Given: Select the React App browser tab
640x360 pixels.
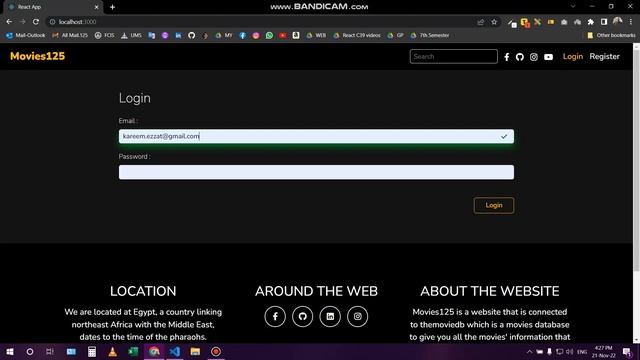Looking at the screenshot, I should point(53,7).
